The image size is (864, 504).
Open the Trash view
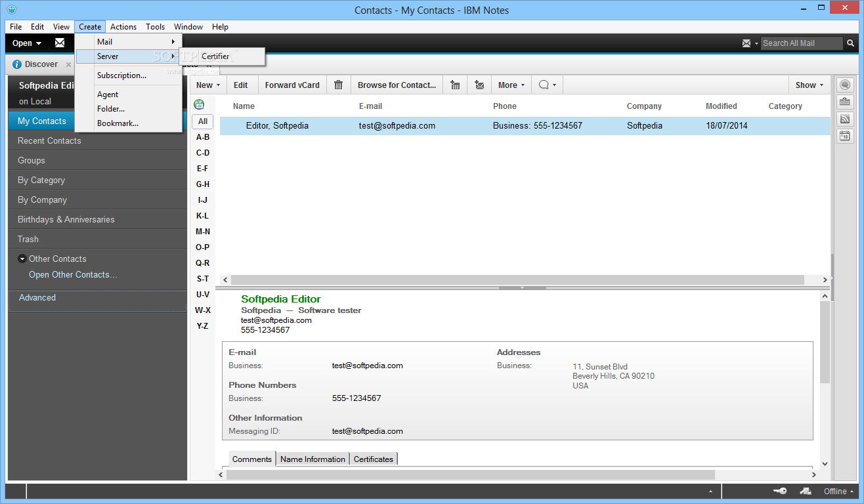pos(98,239)
